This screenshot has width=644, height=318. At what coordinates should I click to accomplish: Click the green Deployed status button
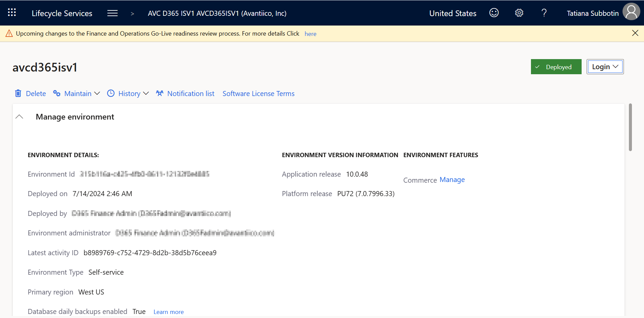556,66
